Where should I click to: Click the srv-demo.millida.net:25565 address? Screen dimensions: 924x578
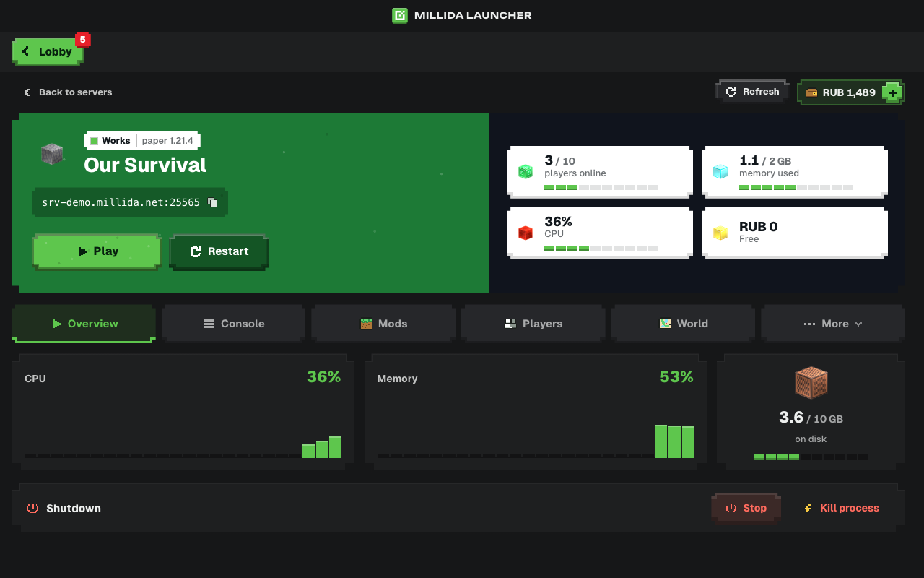[121, 202]
